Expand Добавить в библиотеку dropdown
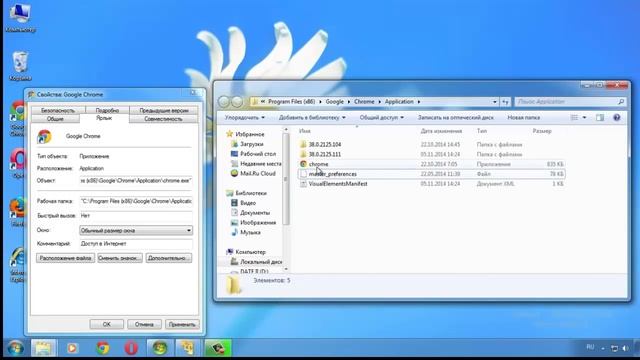The height and width of the screenshot is (360, 640). [x=312, y=118]
